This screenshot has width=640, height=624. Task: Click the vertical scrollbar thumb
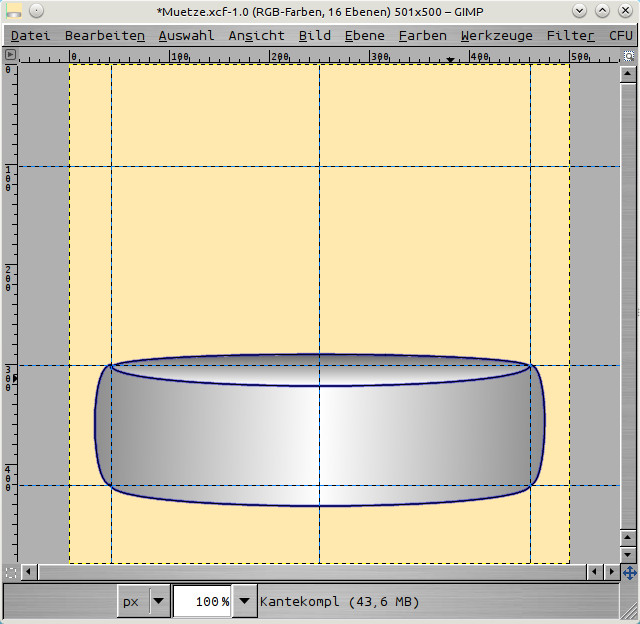click(x=627, y=306)
